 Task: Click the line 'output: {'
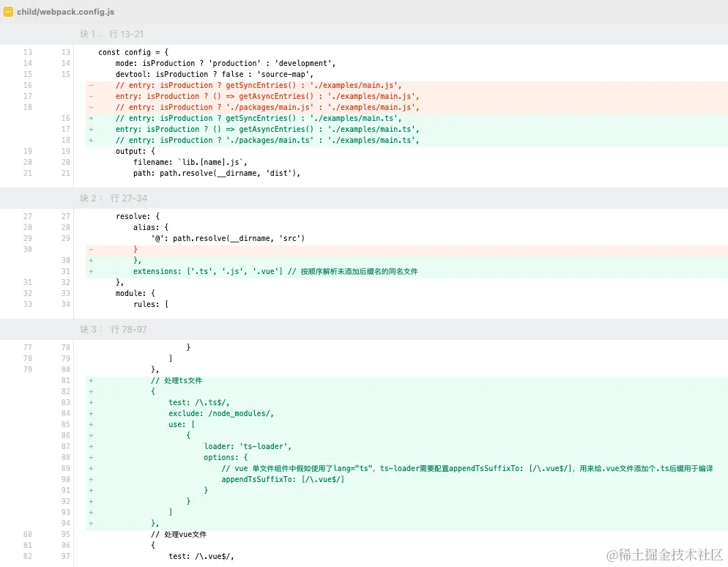click(x=135, y=151)
